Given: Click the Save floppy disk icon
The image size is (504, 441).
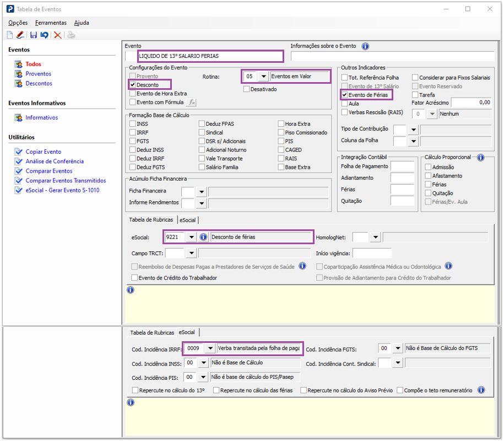Looking at the screenshot, I should [x=34, y=35].
